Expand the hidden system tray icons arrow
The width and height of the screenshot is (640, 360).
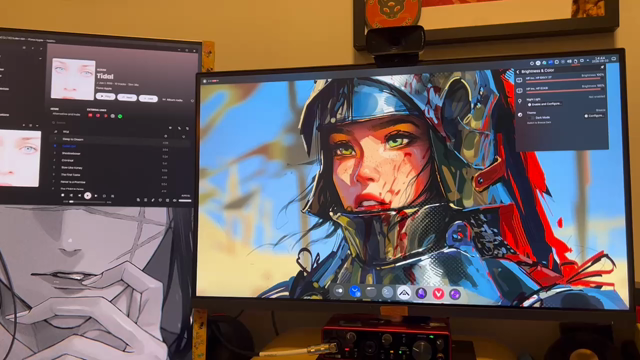588,61
